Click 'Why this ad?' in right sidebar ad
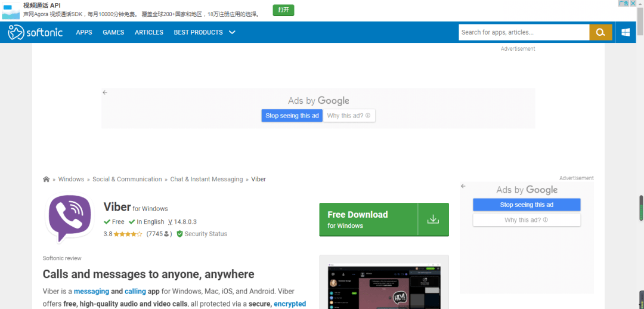The image size is (644, 309). click(526, 220)
